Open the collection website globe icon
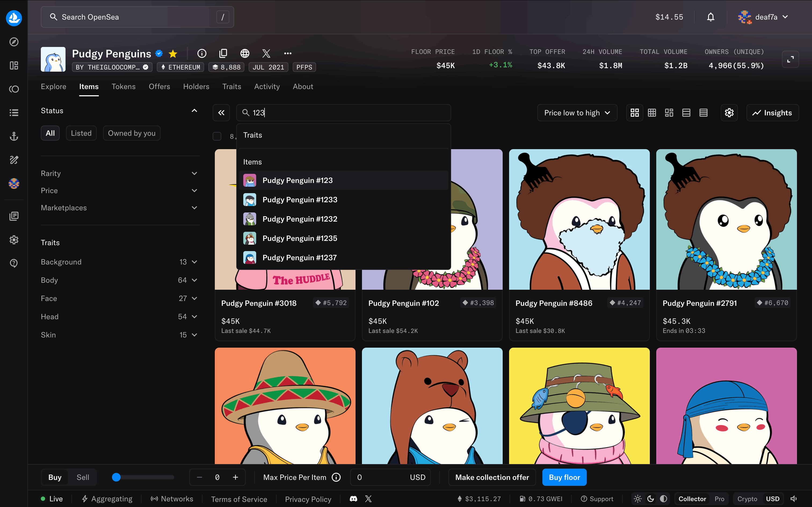This screenshot has height=507, width=812. click(x=245, y=53)
